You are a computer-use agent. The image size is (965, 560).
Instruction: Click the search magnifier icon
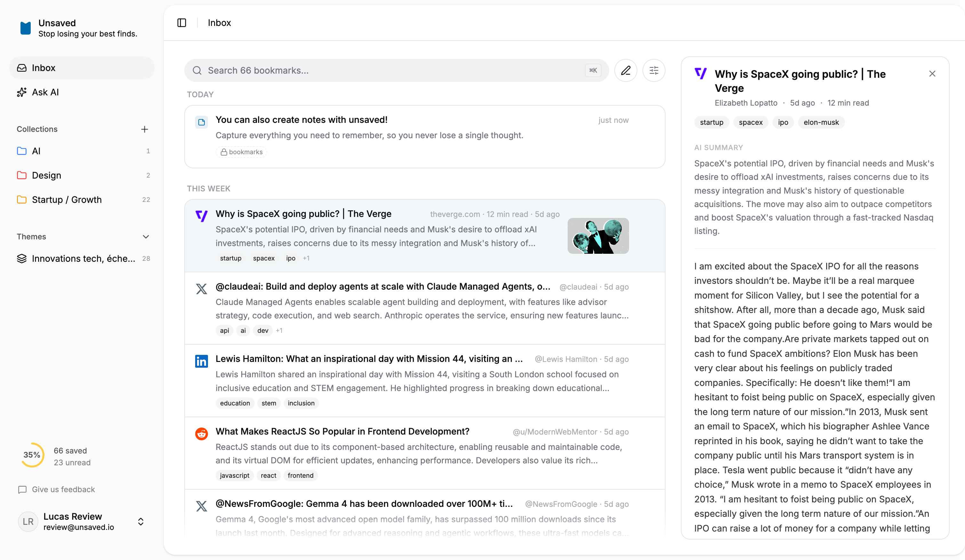197,70
